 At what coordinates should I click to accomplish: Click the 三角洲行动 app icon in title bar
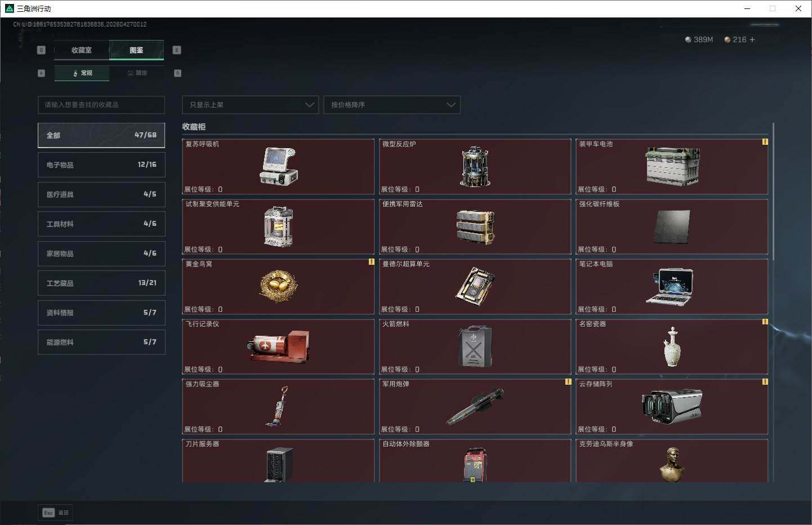[x=9, y=8]
